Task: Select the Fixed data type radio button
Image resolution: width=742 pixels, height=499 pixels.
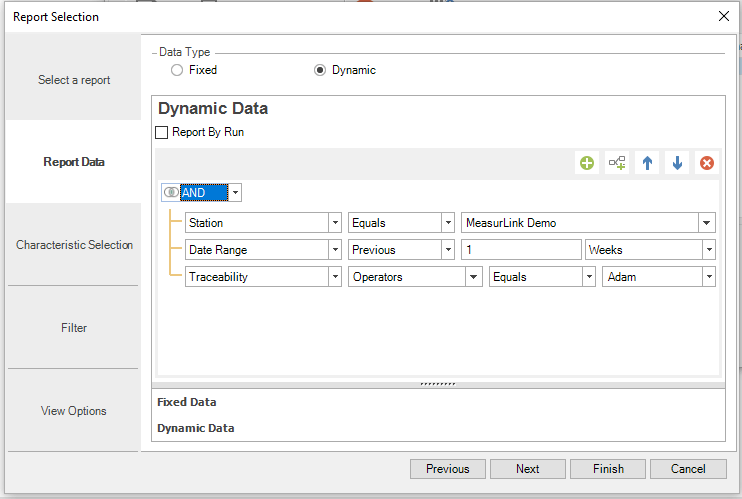Action: click(177, 70)
